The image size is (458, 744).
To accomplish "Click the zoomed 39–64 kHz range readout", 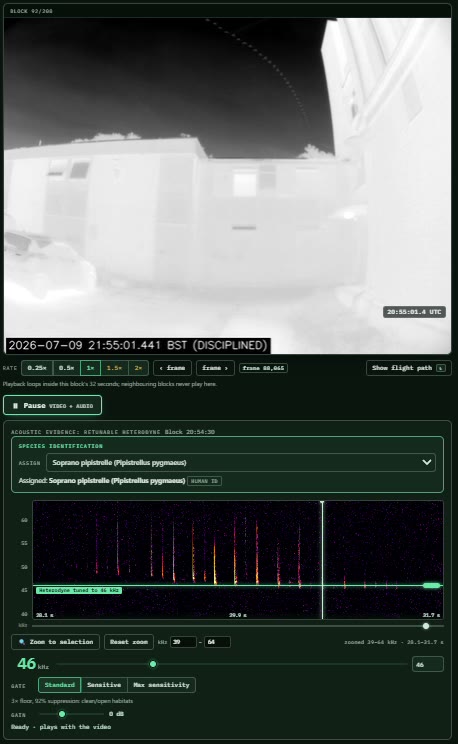I will pos(394,642).
